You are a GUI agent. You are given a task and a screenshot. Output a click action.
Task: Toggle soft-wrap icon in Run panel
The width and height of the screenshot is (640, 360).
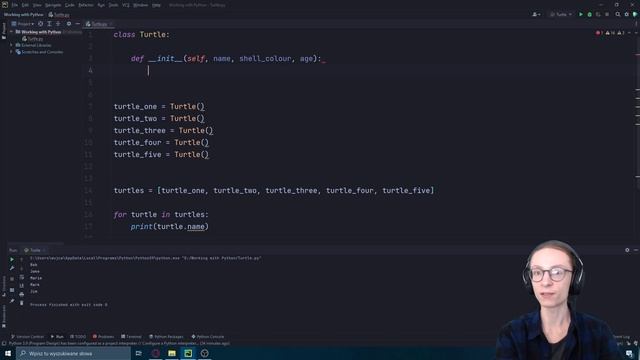[22, 278]
